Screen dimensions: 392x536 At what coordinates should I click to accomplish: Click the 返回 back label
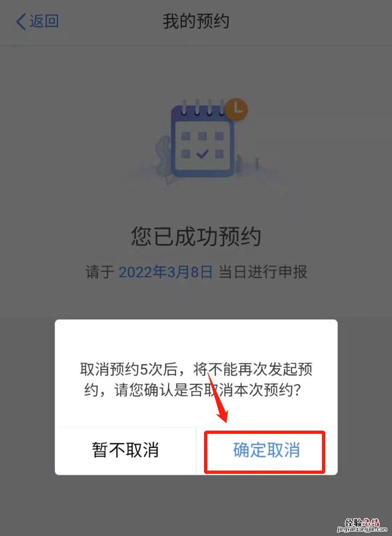(x=44, y=21)
